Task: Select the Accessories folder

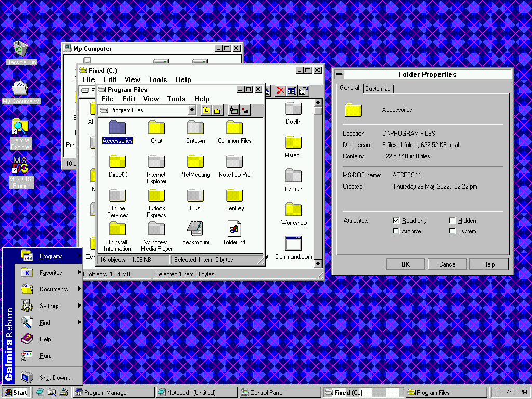Action: tap(117, 132)
